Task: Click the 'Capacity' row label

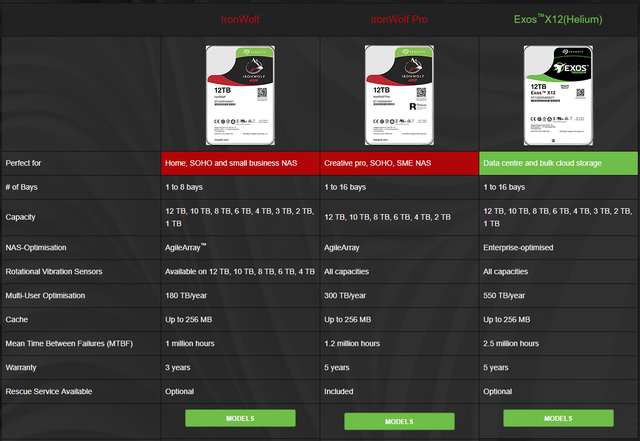Action: pyautogui.click(x=20, y=217)
